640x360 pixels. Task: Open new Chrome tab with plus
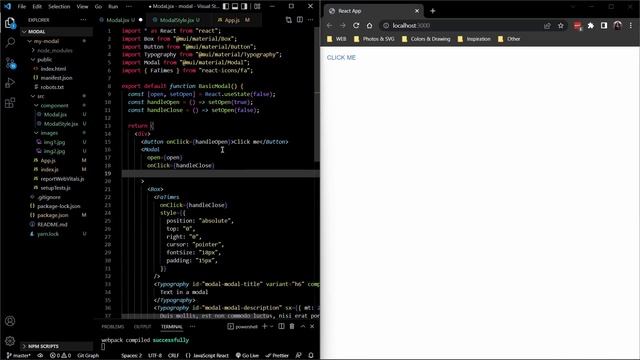[x=433, y=11]
